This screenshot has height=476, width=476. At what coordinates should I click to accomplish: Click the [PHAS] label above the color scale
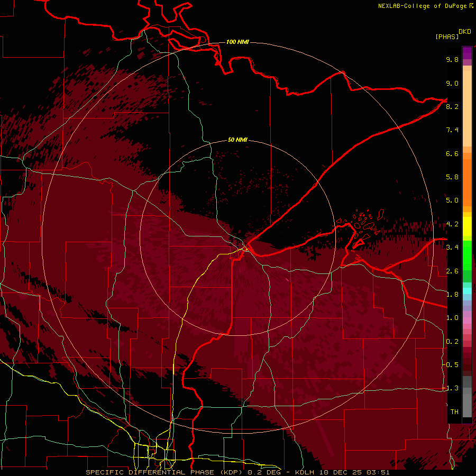click(x=447, y=36)
